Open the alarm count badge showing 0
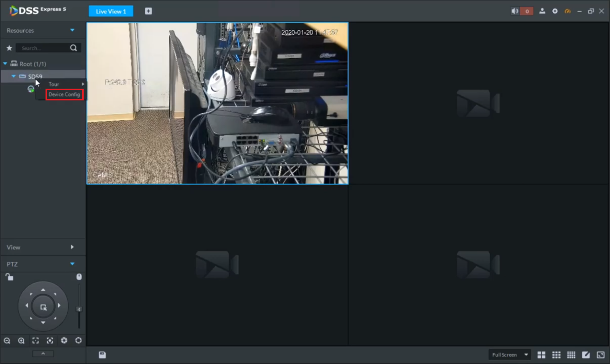This screenshot has height=364, width=610. click(527, 11)
